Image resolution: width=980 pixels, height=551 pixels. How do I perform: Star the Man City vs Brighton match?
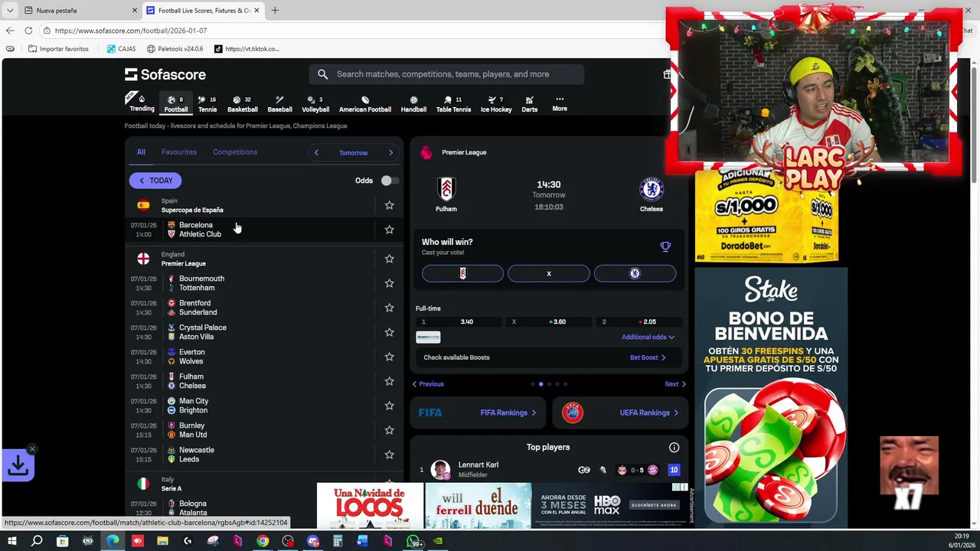pyautogui.click(x=389, y=406)
